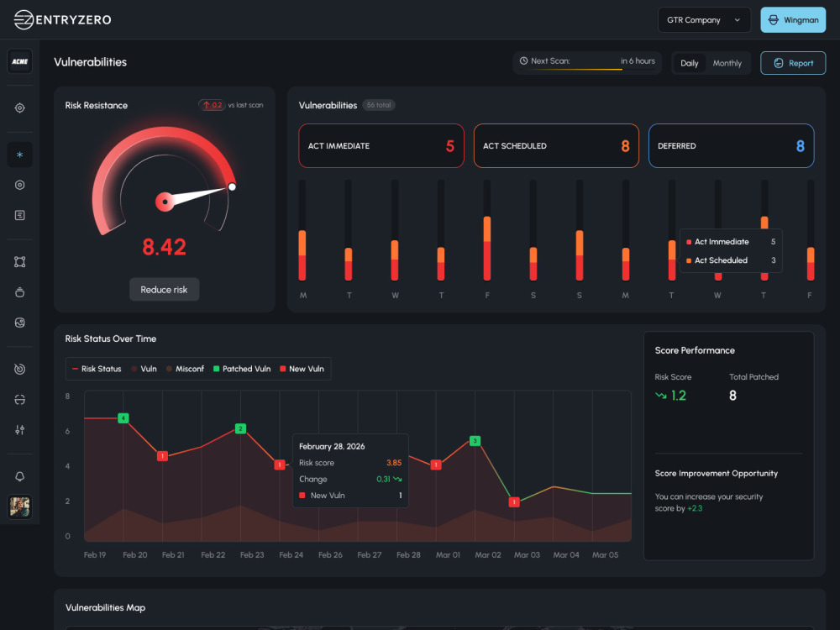Open the ACT IMMEDIATE card

[381, 145]
